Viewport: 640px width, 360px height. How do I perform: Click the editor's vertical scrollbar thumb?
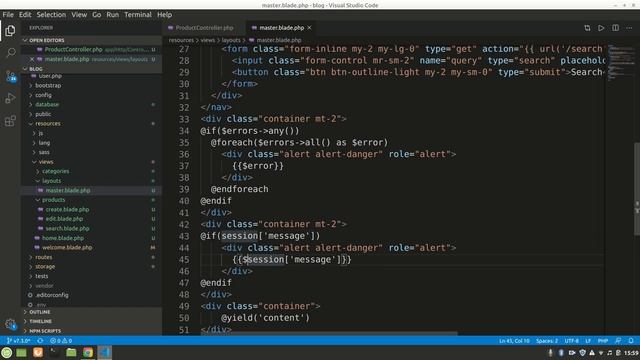[637, 189]
